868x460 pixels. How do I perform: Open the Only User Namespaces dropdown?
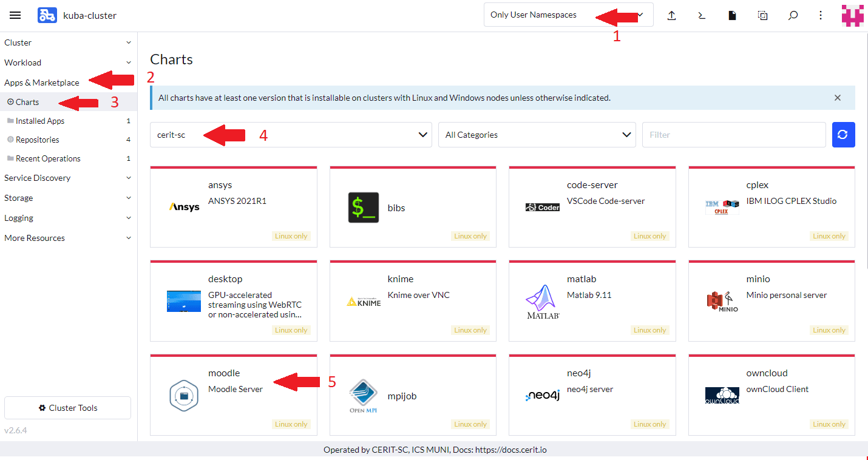[x=568, y=15]
